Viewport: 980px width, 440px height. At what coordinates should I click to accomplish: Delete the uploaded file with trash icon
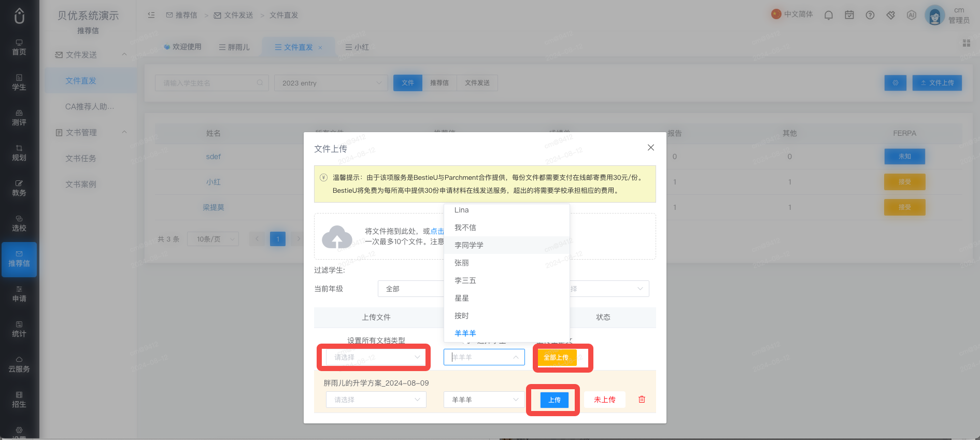642,399
